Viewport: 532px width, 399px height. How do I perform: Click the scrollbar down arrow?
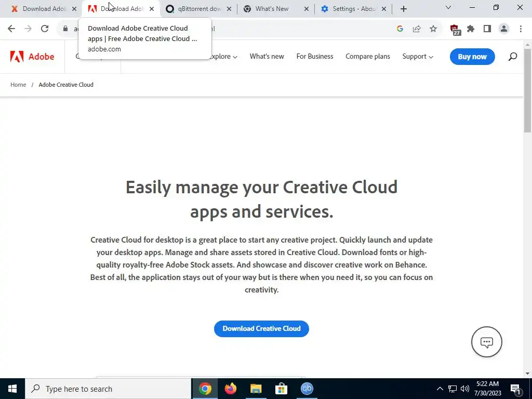pos(528,374)
